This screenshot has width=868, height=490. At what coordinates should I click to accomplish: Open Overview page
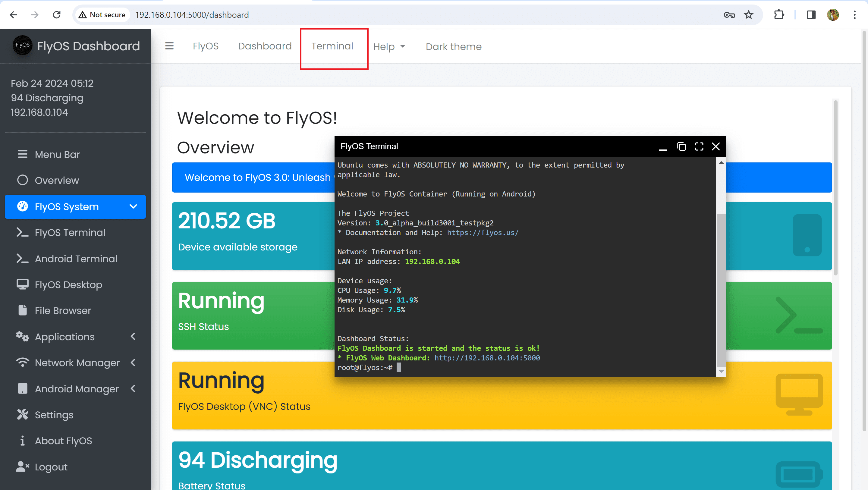click(57, 180)
